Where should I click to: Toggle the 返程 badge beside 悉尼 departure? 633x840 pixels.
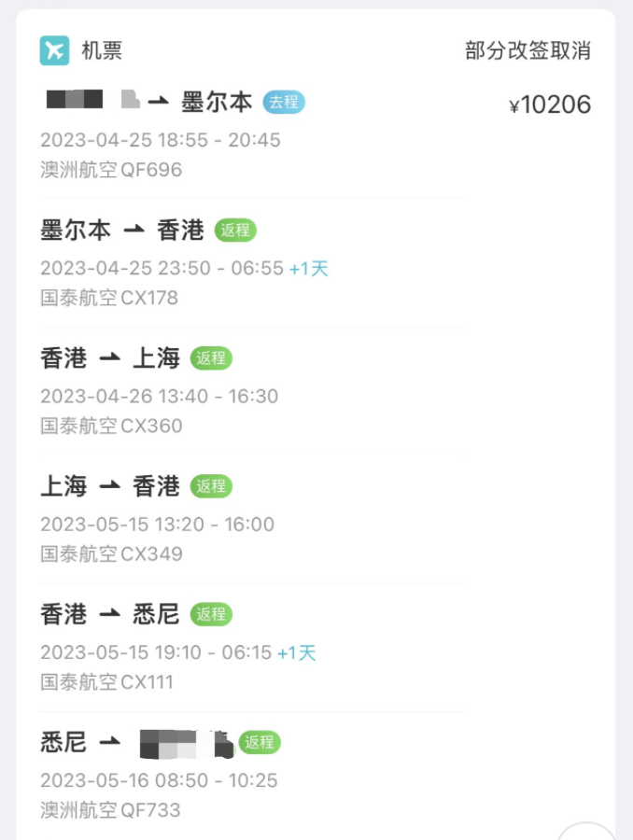click(260, 743)
